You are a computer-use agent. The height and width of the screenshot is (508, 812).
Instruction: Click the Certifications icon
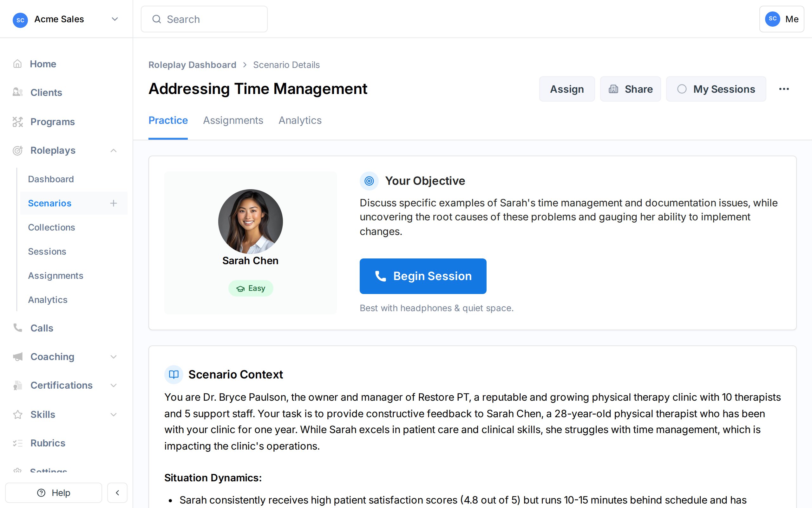click(x=17, y=385)
